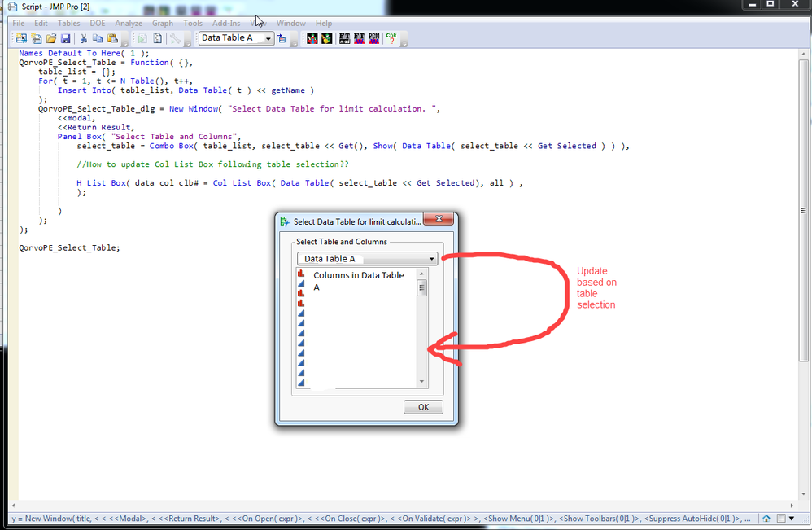Click script editor scroll right arrow
This screenshot has height=530, width=812.
coord(792,505)
